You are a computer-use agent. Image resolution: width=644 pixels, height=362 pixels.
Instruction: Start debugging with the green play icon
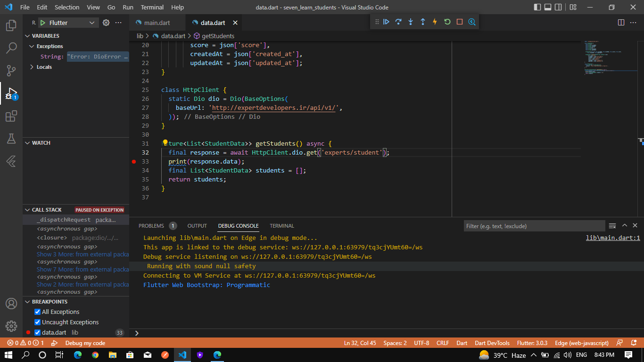tap(42, 23)
